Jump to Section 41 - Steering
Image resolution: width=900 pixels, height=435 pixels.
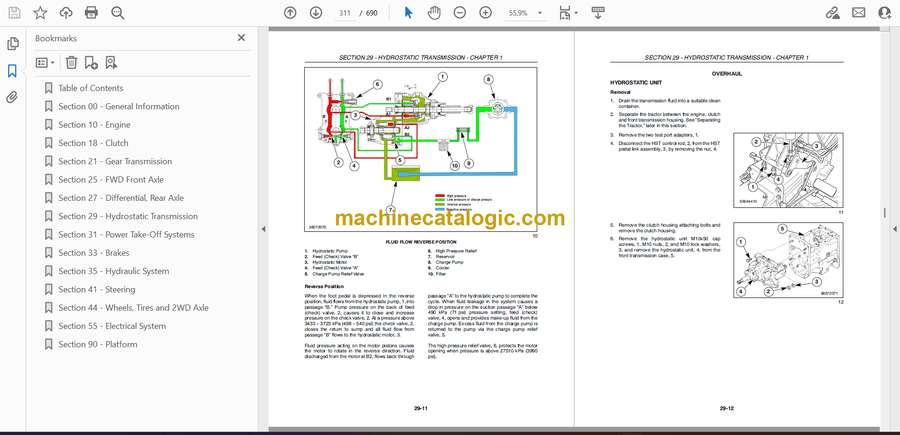96,289
